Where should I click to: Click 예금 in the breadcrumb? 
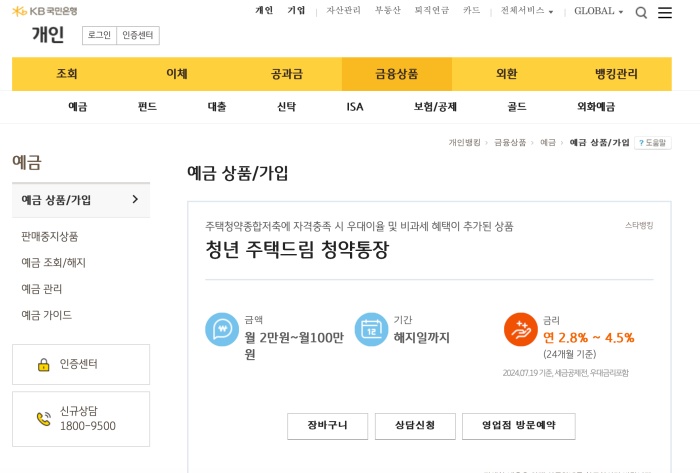click(548, 142)
